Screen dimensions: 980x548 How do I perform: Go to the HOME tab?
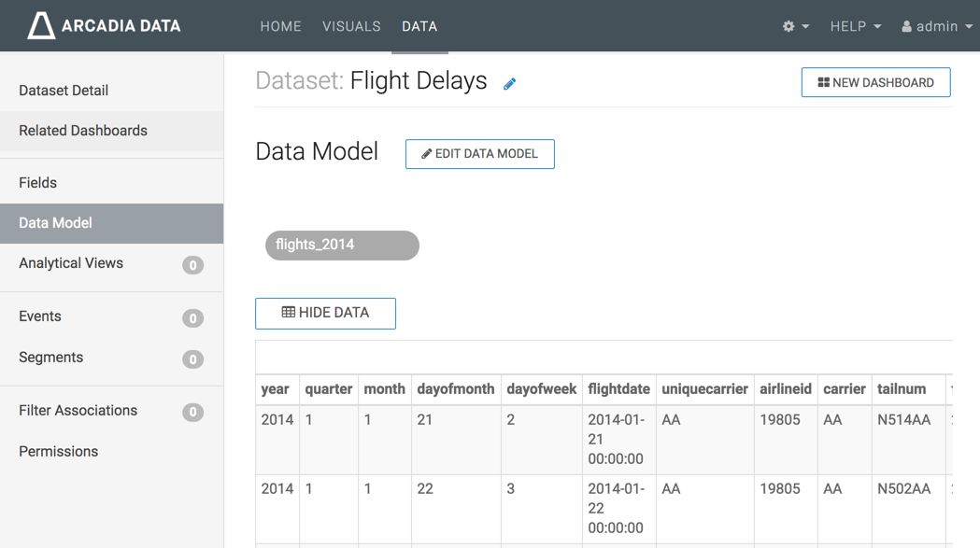(x=280, y=26)
